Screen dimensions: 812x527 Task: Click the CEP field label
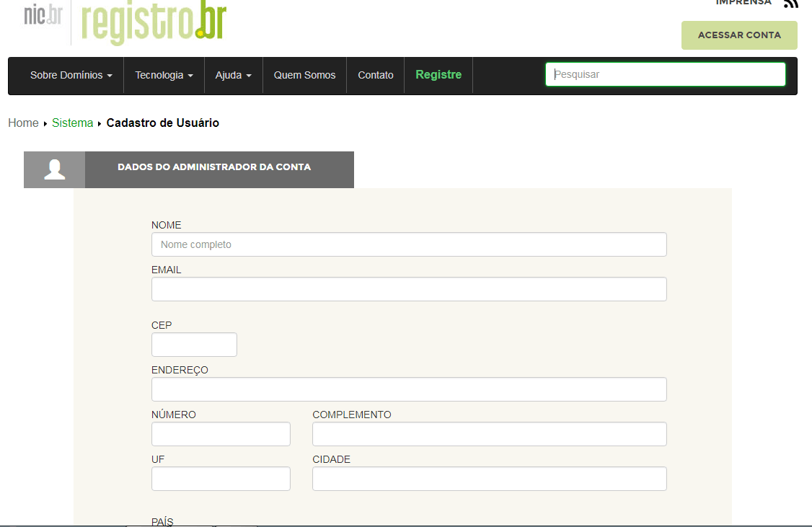pyautogui.click(x=161, y=325)
